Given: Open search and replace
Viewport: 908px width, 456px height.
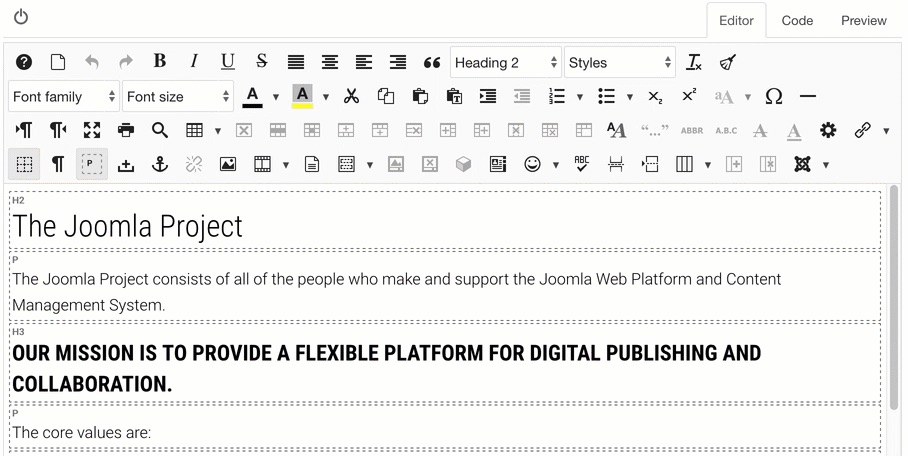Looking at the screenshot, I should 160,130.
